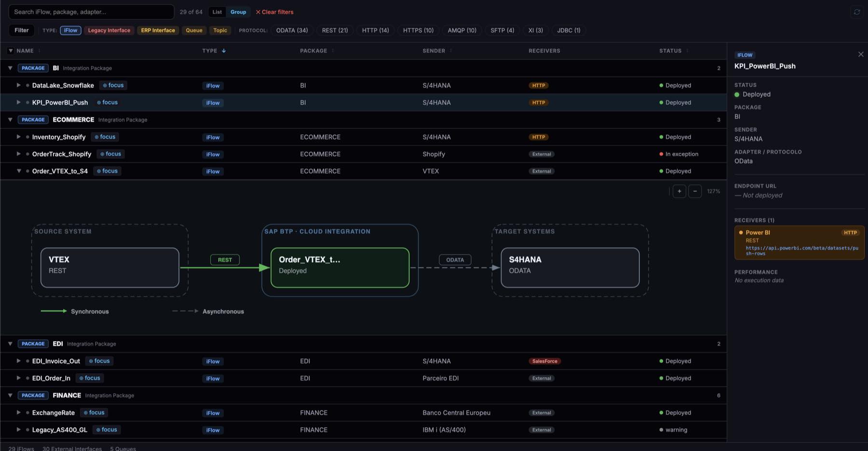Click the focus badge on KPI_PowerBI_Push

(107, 103)
